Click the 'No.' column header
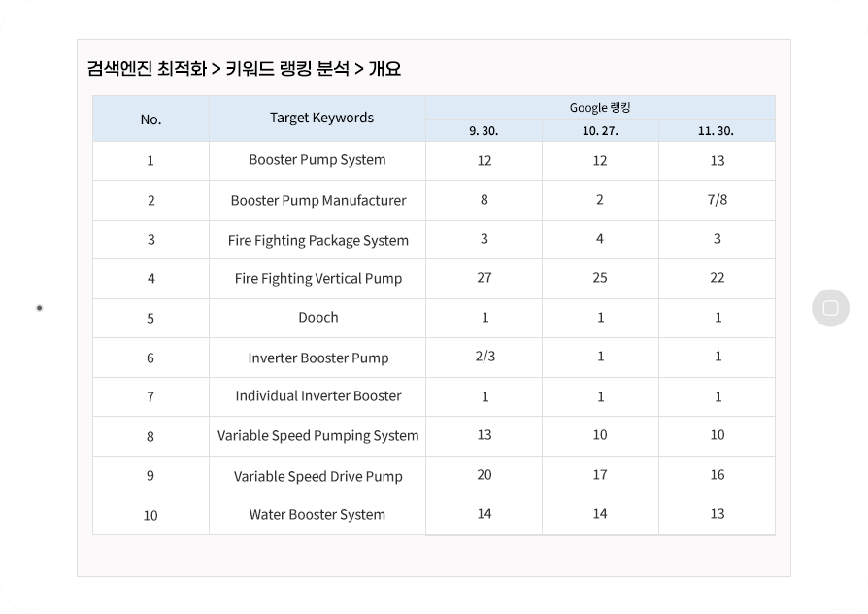Viewport: 868px width, 614px height. (x=150, y=119)
